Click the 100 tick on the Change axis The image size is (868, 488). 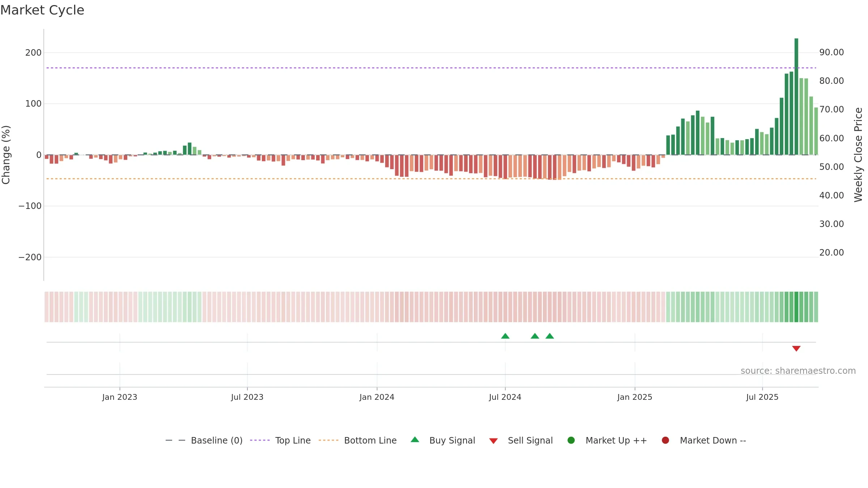pyautogui.click(x=33, y=104)
